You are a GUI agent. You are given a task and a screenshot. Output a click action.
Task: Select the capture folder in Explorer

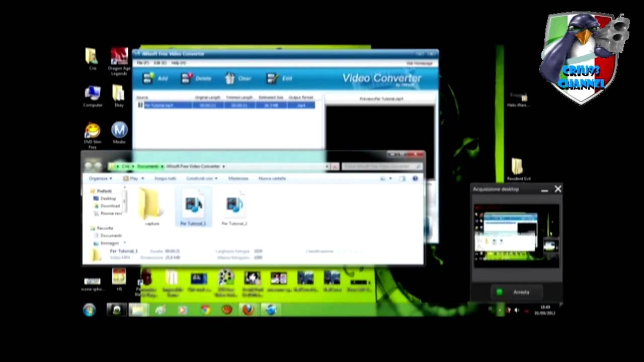point(152,207)
